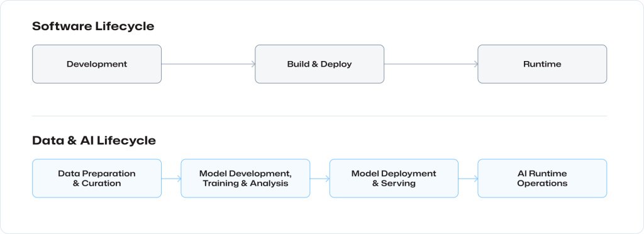The height and width of the screenshot is (234, 644).
Task: Click the Development box
Action: (97, 64)
